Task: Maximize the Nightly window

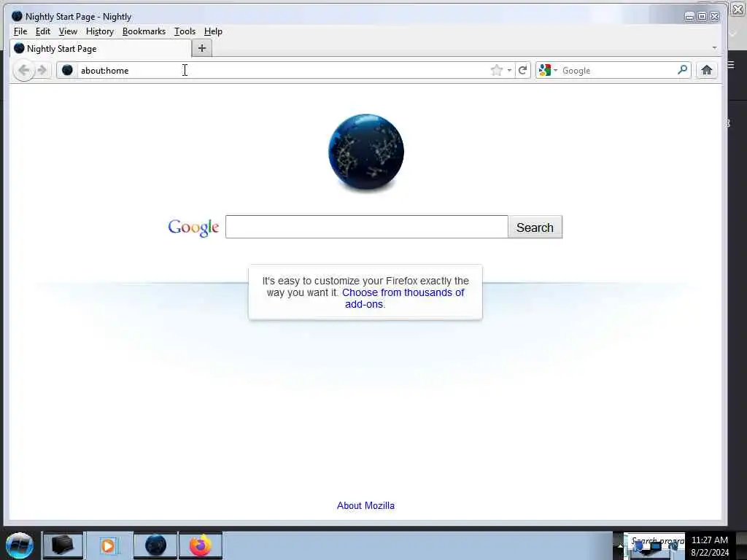Action: point(702,17)
